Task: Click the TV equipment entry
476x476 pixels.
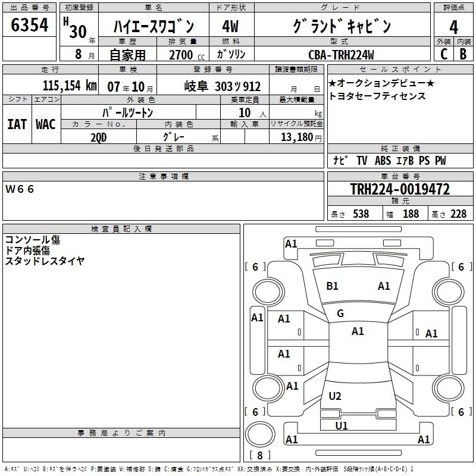Action: (362, 160)
